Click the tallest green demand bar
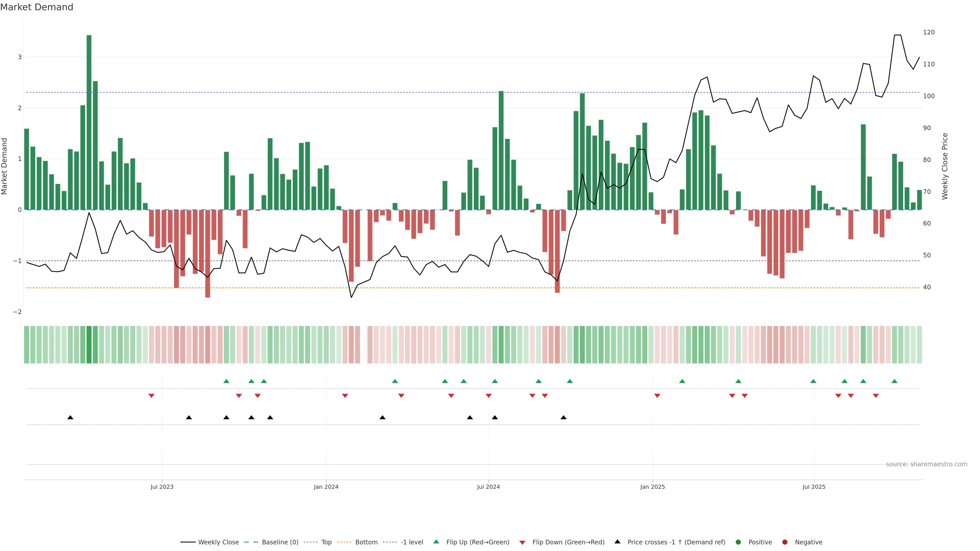Image resolution: width=980 pixels, height=551 pixels. (89, 122)
